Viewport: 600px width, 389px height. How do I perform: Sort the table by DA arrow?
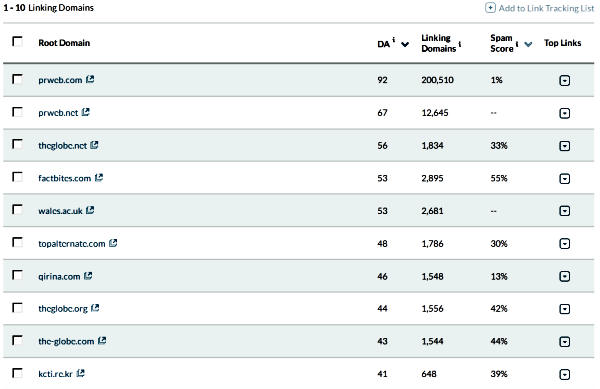pos(405,44)
